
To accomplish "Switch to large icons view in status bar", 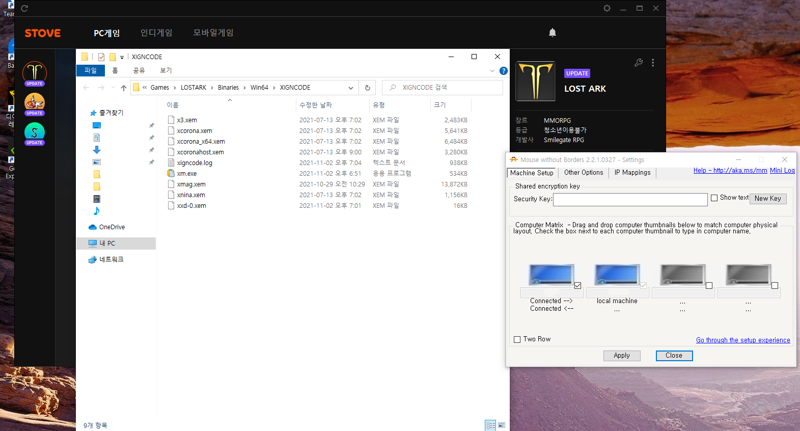I will [502, 425].
